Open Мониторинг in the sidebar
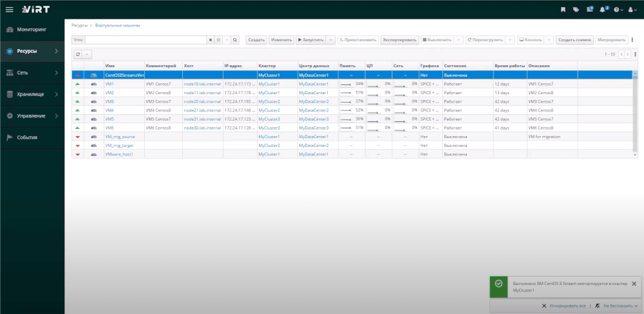 [x=32, y=30]
